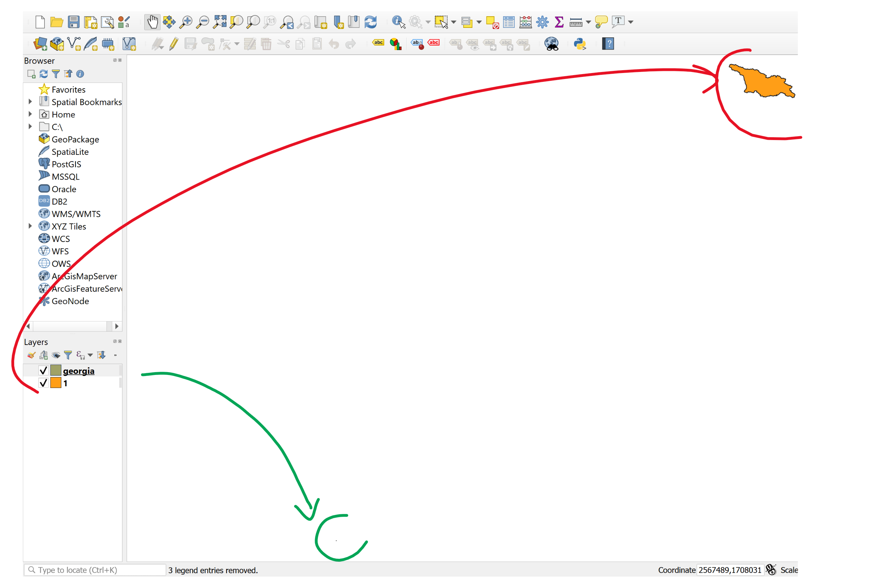Uncheck the layer named 1
The image size is (882, 588).
tap(43, 383)
